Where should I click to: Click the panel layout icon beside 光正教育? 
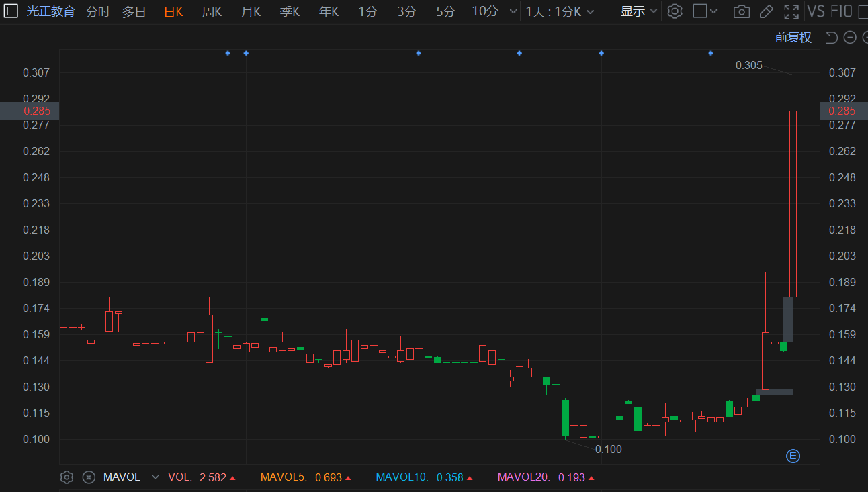coord(11,11)
